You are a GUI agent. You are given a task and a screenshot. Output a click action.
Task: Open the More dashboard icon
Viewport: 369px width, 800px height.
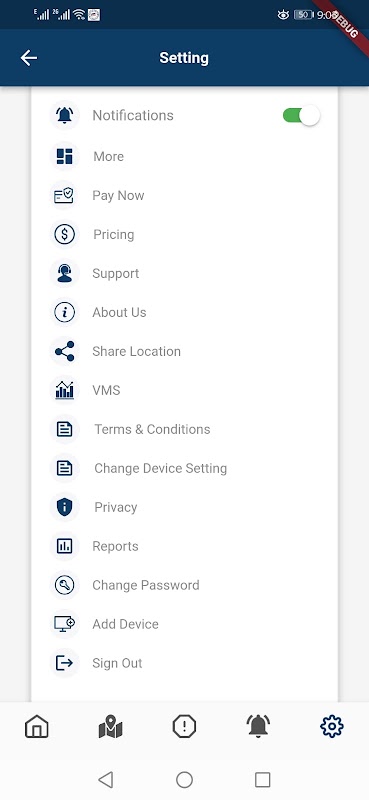(x=64, y=156)
